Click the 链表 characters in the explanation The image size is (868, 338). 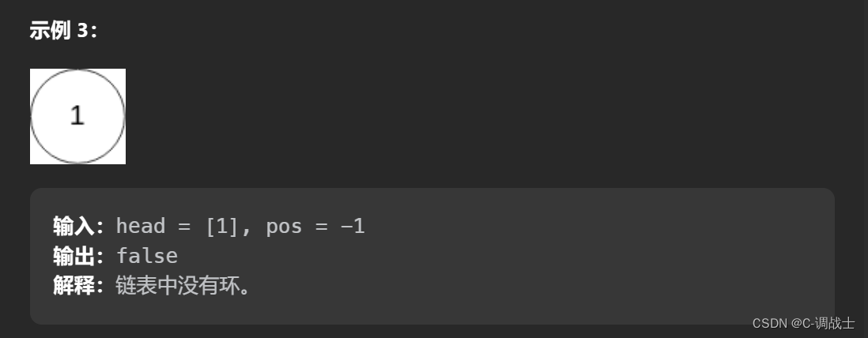(x=137, y=285)
